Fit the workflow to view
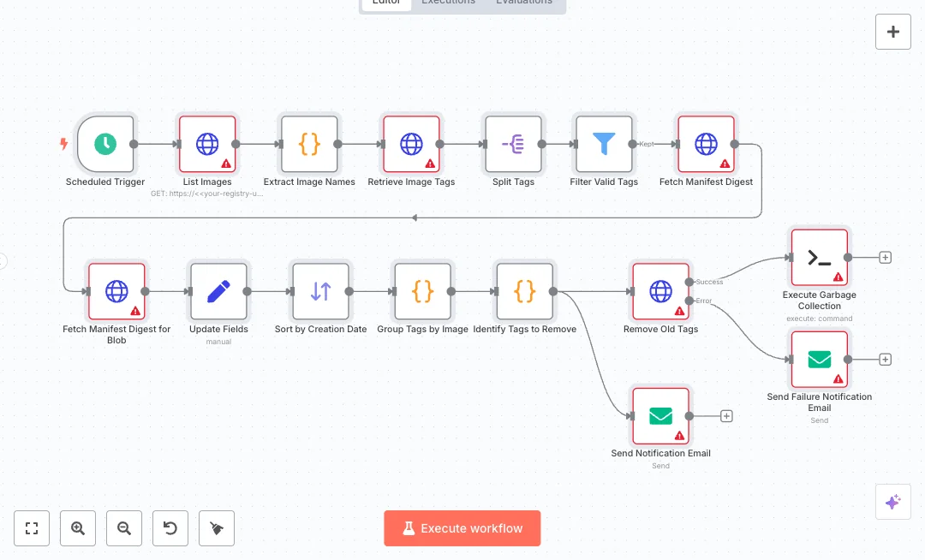925x560 pixels. pos(32,528)
